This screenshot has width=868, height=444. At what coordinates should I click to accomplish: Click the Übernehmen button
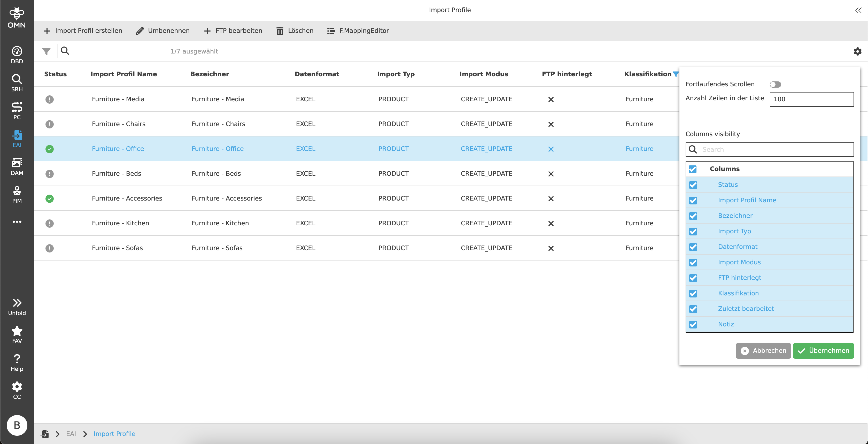click(823, 351)
